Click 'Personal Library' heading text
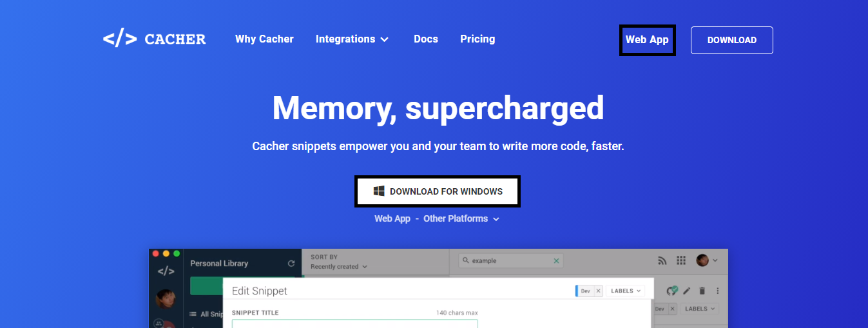Viewport: 868px width, 328px height. click(219, 264)
